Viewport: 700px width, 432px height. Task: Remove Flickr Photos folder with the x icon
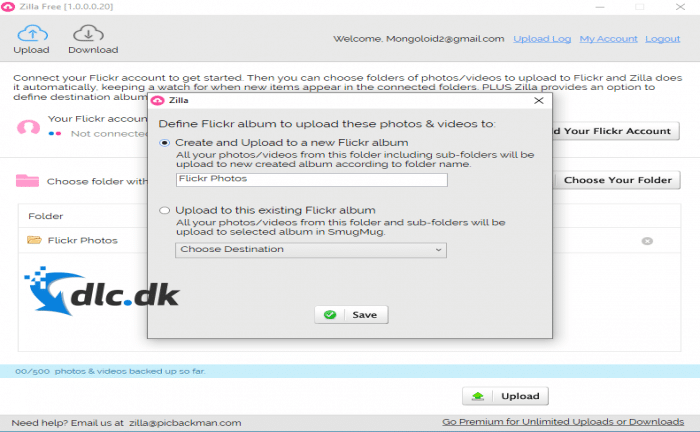[647, 241]
